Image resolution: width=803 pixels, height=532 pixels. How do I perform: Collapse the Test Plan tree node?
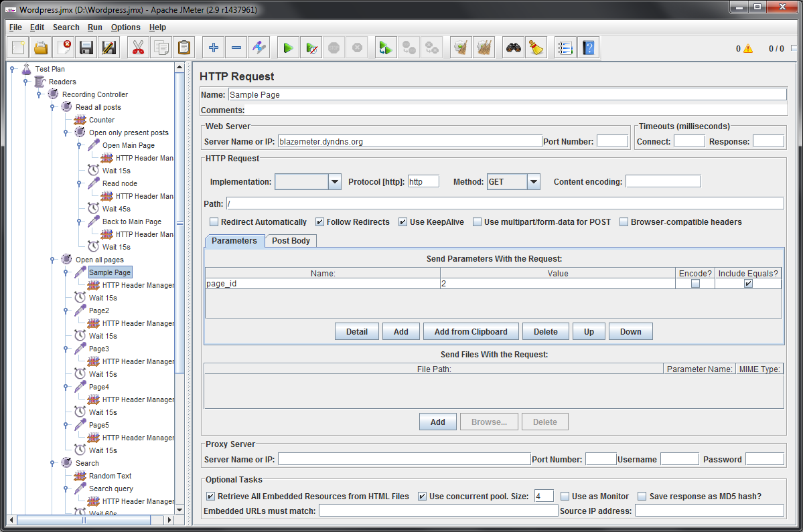click(x=12, y=69)
